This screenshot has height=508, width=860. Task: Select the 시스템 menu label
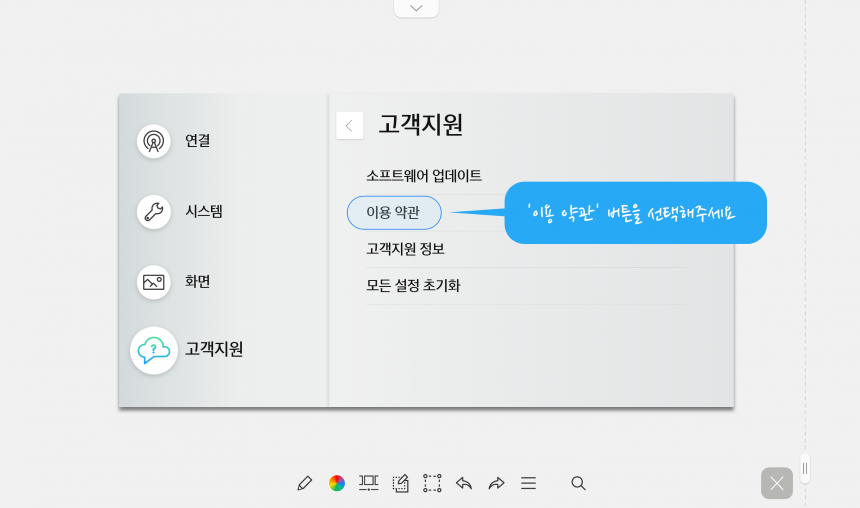[x=204, y=211]
